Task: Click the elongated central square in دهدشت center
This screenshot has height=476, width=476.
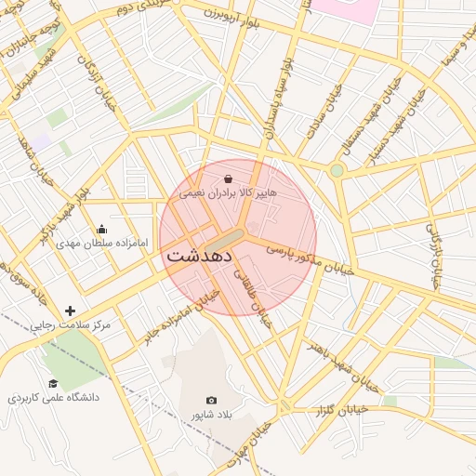Action: [x=224, y=241]
